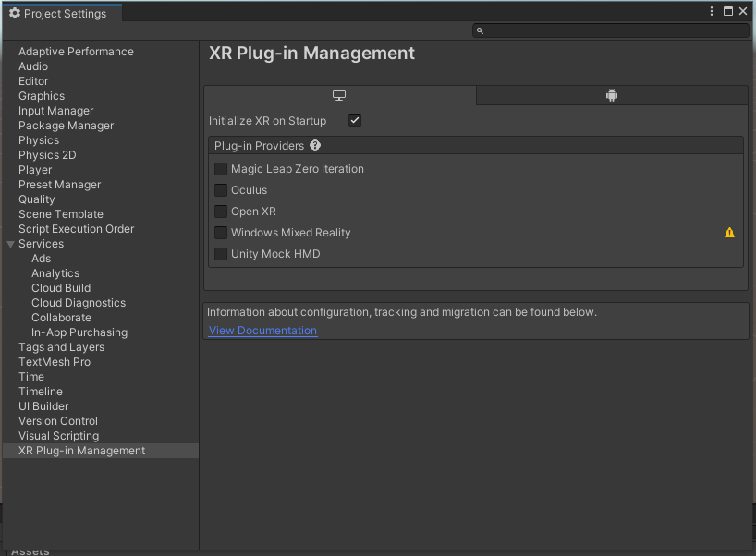This screenshot has width=756, height=556.
Task: Select Package Manager settings
Action: [66, 126]
